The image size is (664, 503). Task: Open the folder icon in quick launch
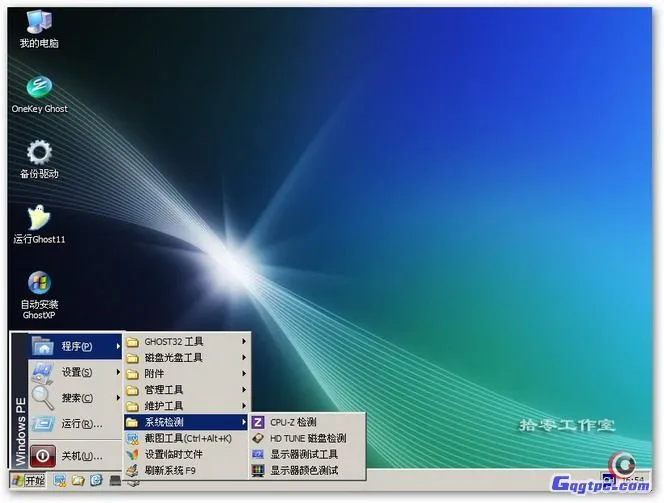[x=78, y=481]
